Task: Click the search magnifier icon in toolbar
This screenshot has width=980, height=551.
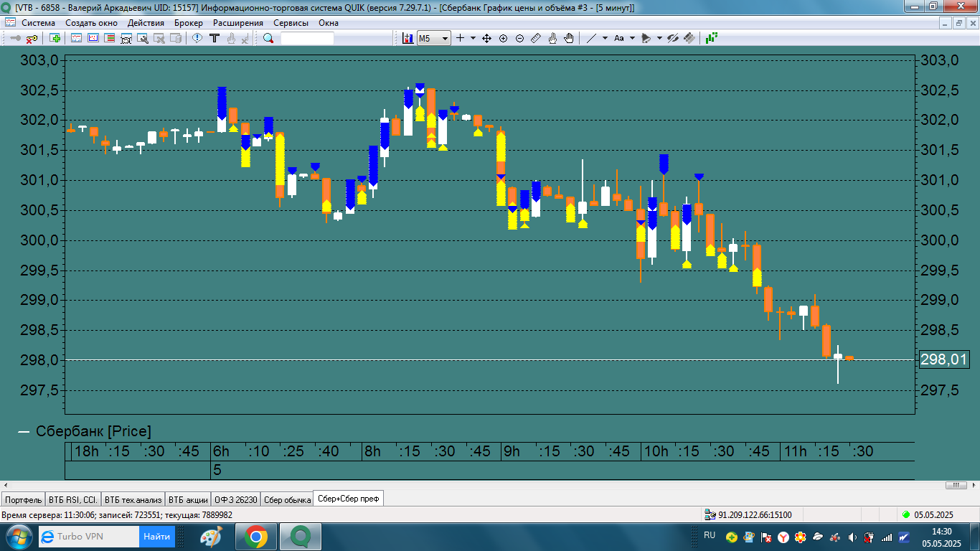Action: point(268,38)
